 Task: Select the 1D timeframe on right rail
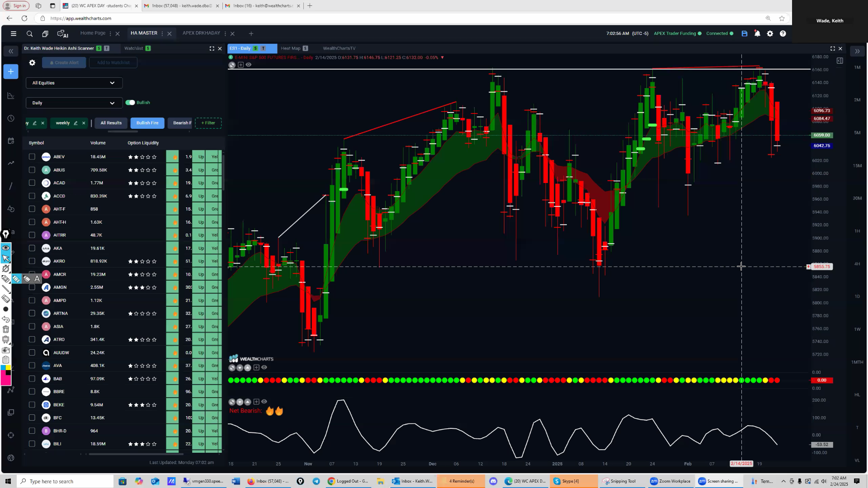click(857, 296)
